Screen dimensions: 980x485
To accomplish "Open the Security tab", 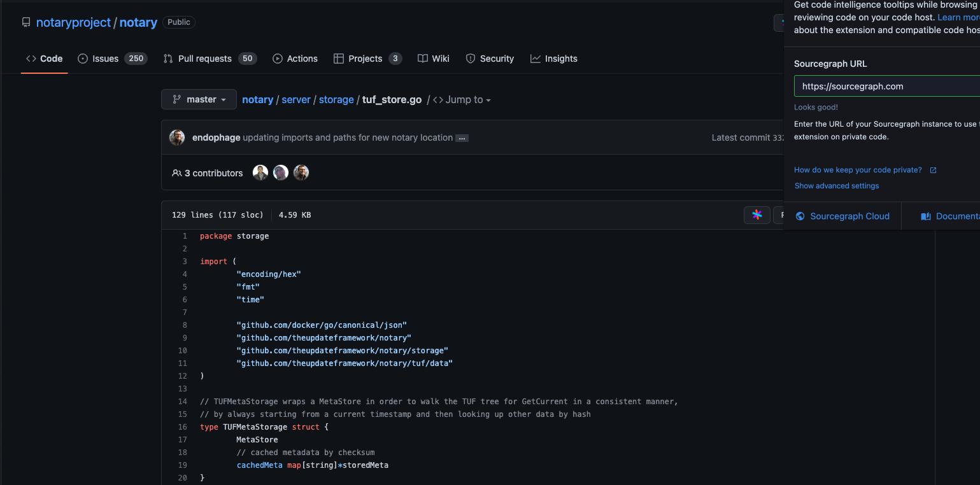I will pos(490,59).
